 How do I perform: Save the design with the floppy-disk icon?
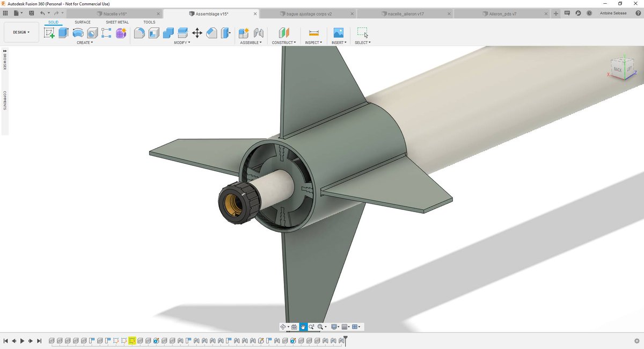coord(31,13)
